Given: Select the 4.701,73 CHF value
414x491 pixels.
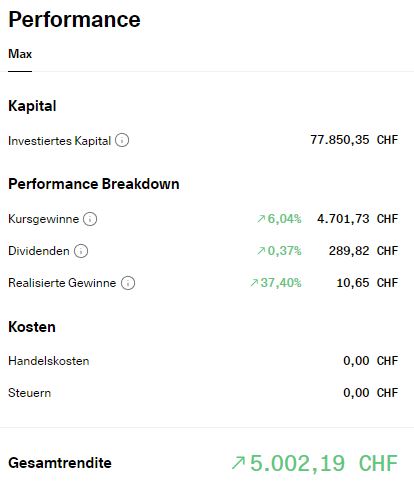Looking at the screenshot, I should pyautogui.click(x=358, y=219).
